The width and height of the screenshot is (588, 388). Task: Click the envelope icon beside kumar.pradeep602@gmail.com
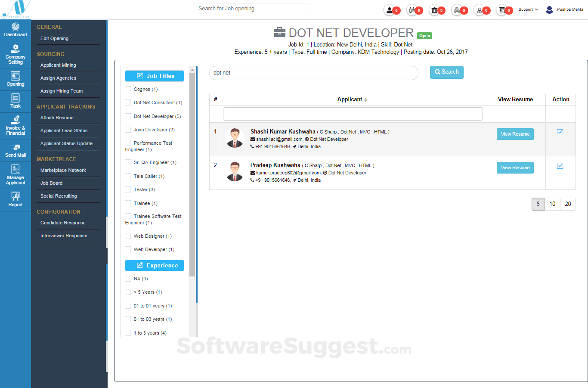(x=253, y=173)
